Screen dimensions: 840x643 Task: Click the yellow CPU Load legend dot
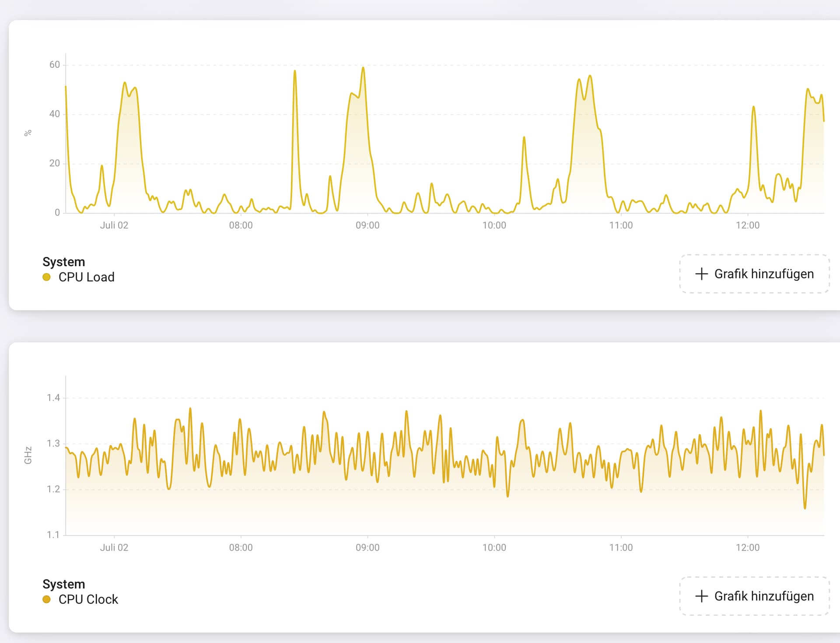pyautogui.click(x=46, y=277)
